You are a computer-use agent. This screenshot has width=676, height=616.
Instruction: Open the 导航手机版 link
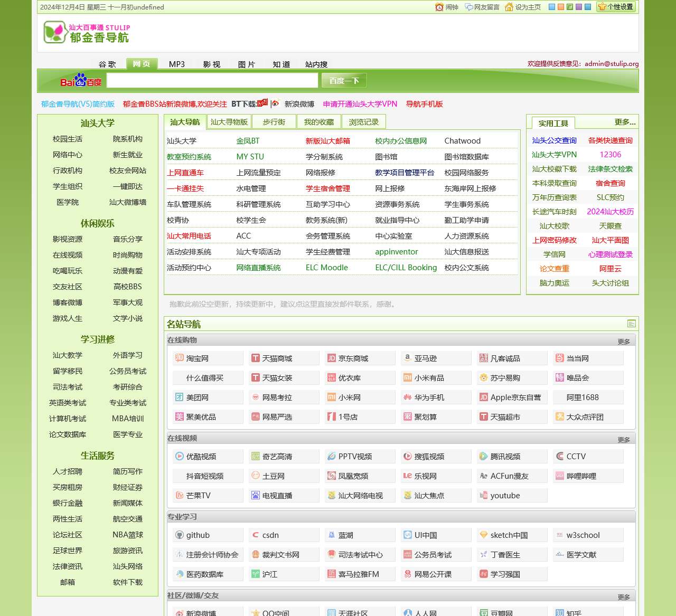pos(424,104)
